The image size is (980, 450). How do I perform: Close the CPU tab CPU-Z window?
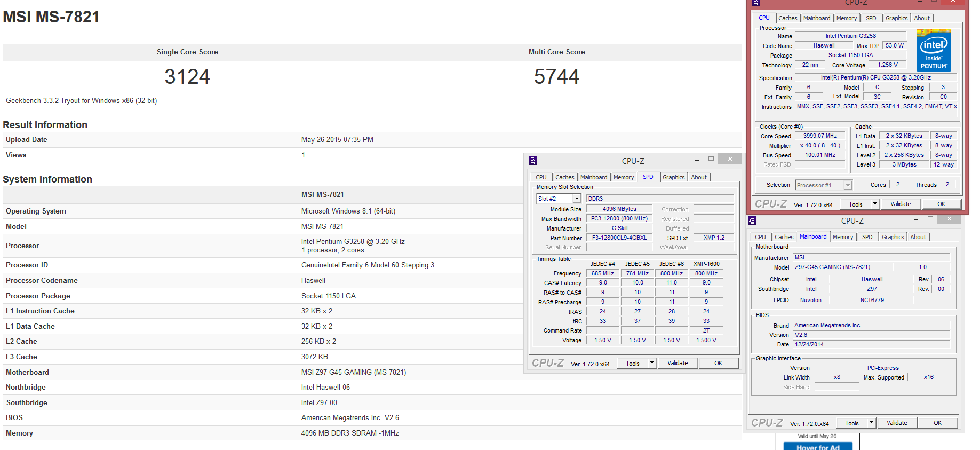953,2
